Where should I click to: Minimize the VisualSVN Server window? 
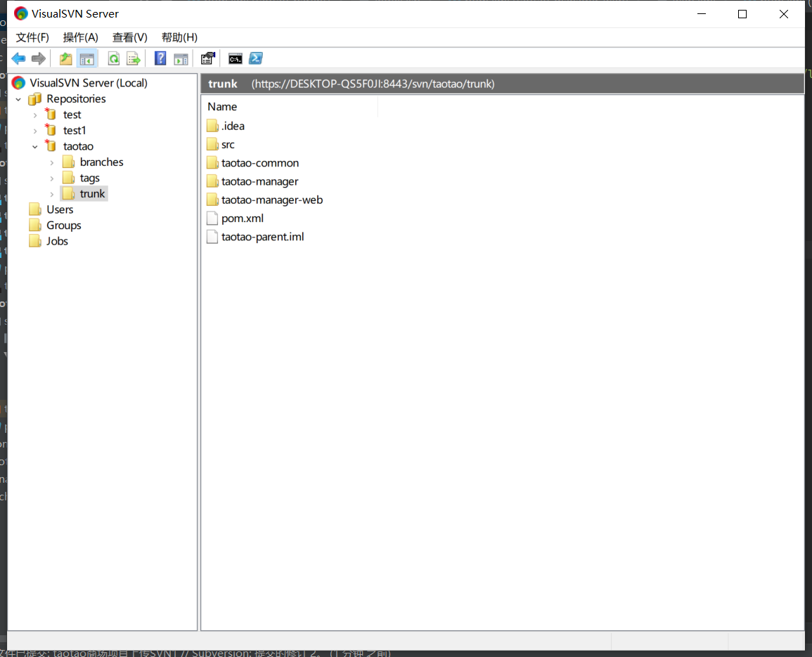tap(702, 14)
